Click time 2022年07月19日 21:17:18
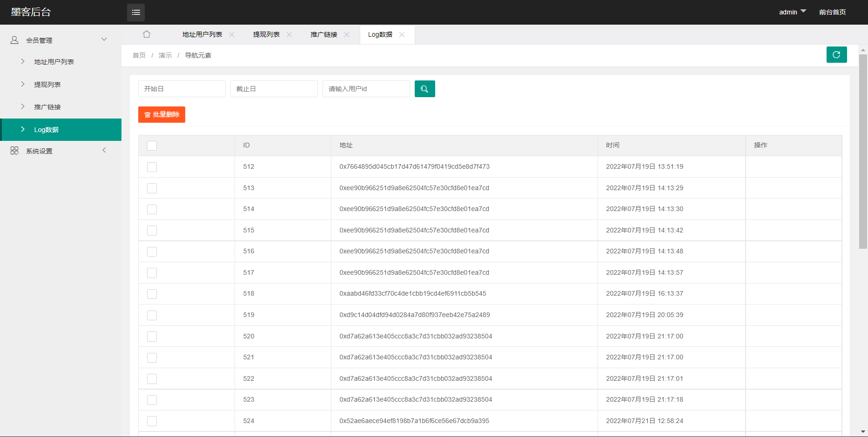This screenshot has height=437, width=868. click(x=645, y=400)
